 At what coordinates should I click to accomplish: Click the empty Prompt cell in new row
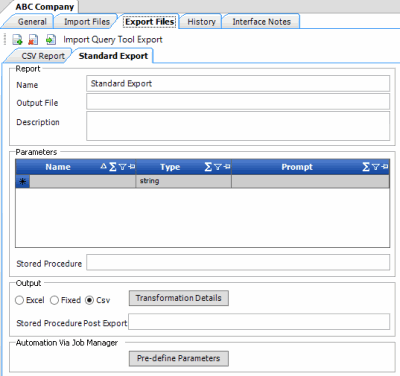[310, 181]
